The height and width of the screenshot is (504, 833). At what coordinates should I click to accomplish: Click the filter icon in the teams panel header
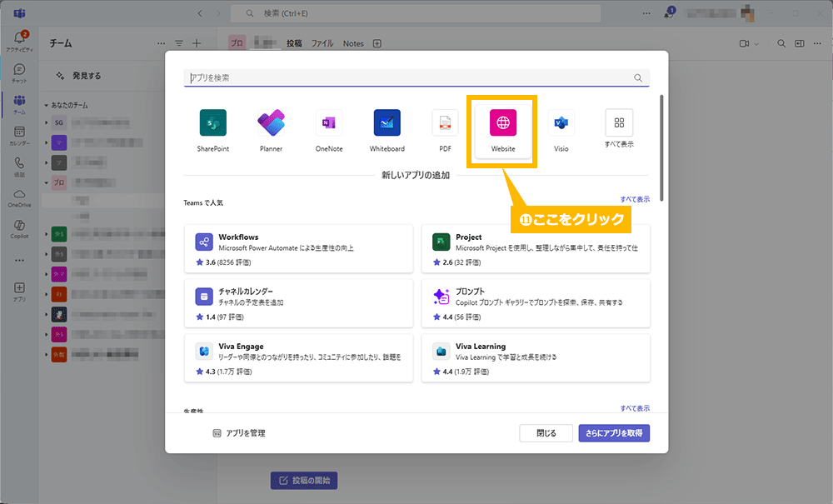[x=179, y=43]
